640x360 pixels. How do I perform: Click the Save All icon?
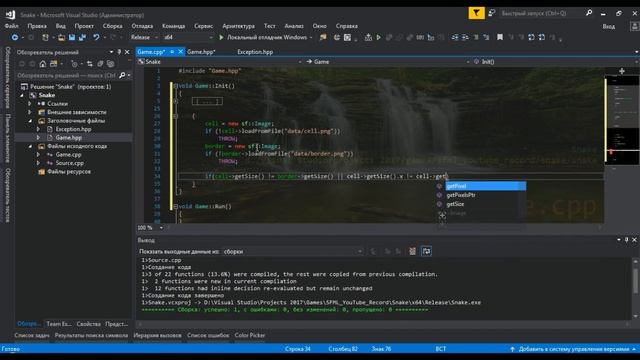point(82,38)
